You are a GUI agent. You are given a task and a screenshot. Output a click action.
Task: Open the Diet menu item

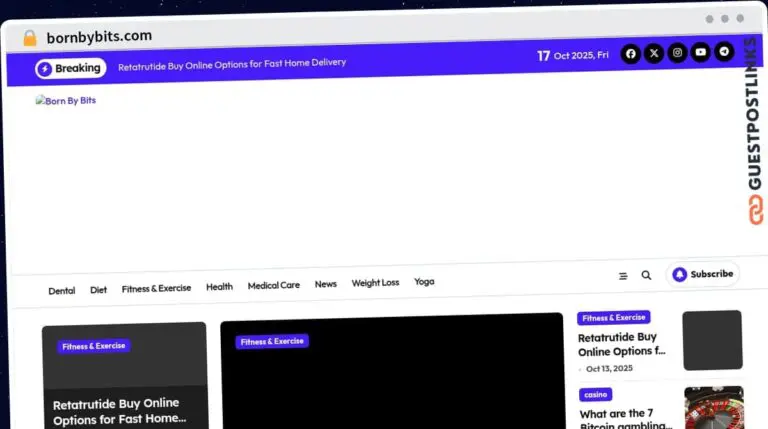click(x=98, y=290)
